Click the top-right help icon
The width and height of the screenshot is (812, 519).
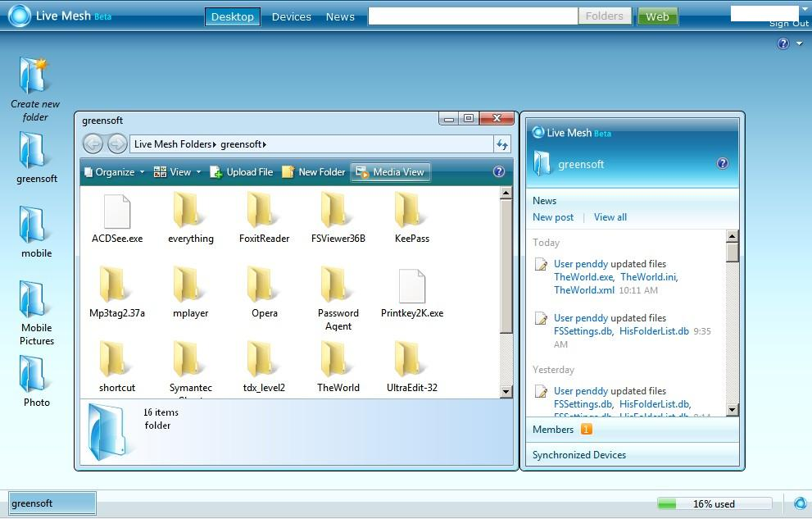click(783, 43)
